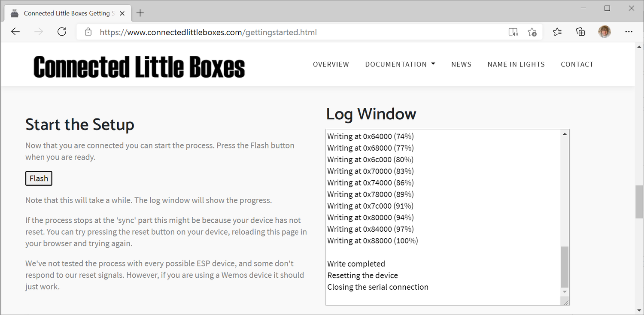The image size is (644, 315).
Task: Open a new browser tab
Action: pos(140,13)
